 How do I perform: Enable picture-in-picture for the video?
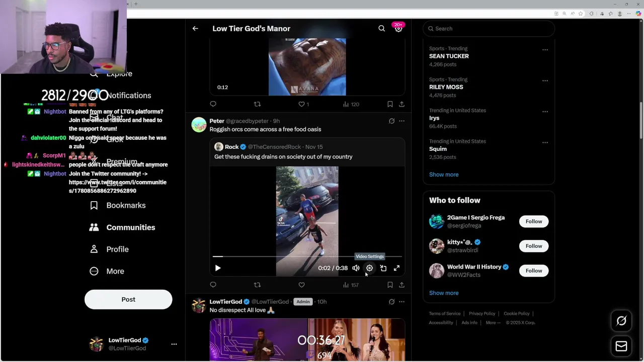click(x=383, y=268)
